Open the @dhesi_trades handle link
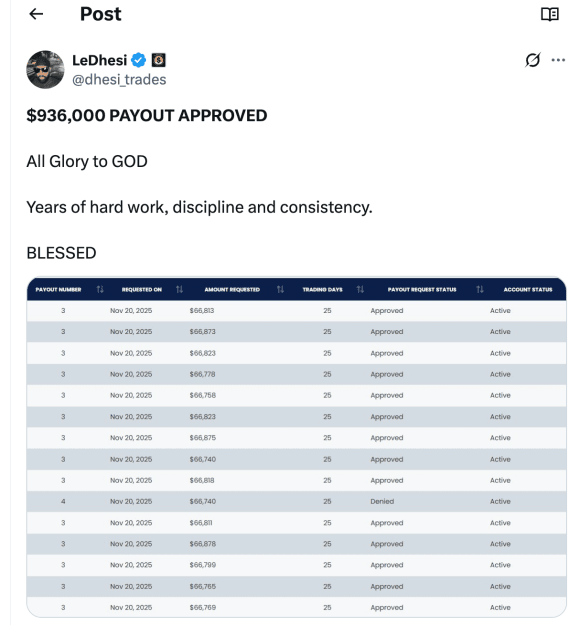This screenshot has width=580, height=625. pyautogui.click(x=119, y=80)
